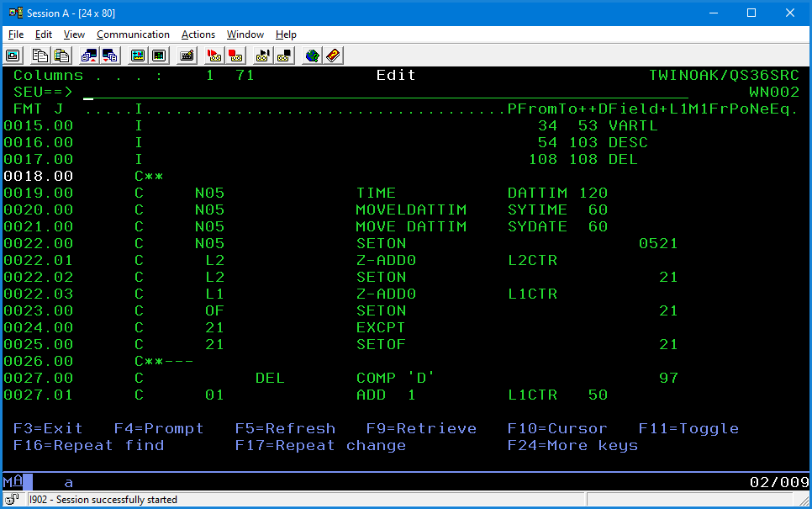The image size is (812, 509).
Task: Open the Window menu
Action: (245, 34)
